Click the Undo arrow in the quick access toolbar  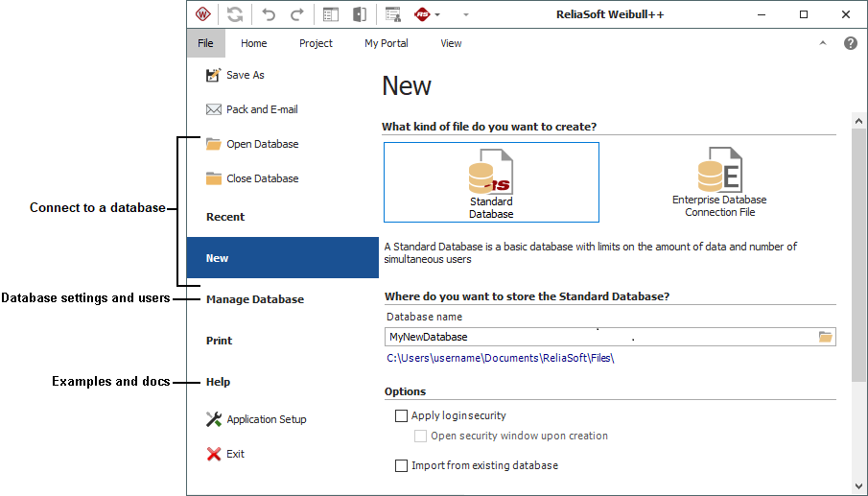(x=269, y=14)
